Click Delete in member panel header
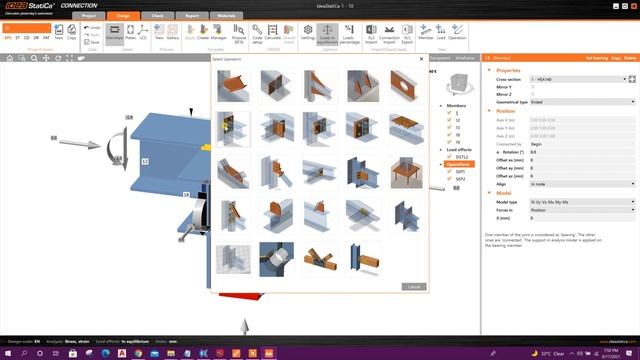 point(630,58)
